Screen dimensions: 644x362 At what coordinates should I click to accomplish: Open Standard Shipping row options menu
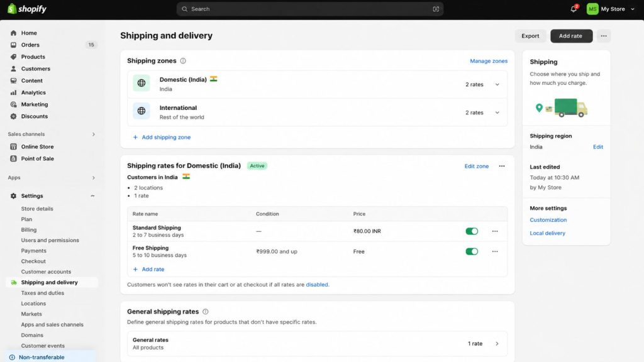(495, 231)
